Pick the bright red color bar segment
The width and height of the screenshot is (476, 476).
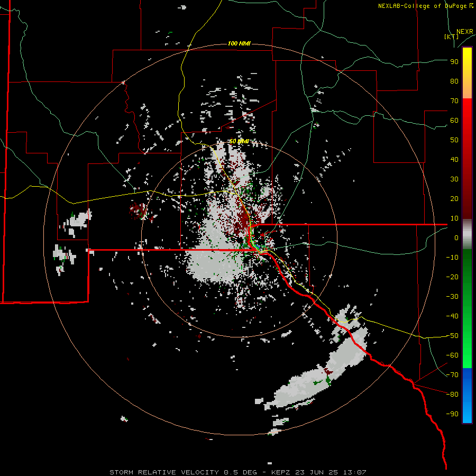point(467,107)
